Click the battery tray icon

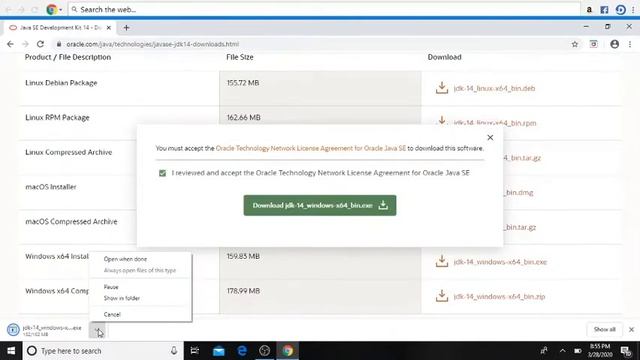tap(578, 351)
